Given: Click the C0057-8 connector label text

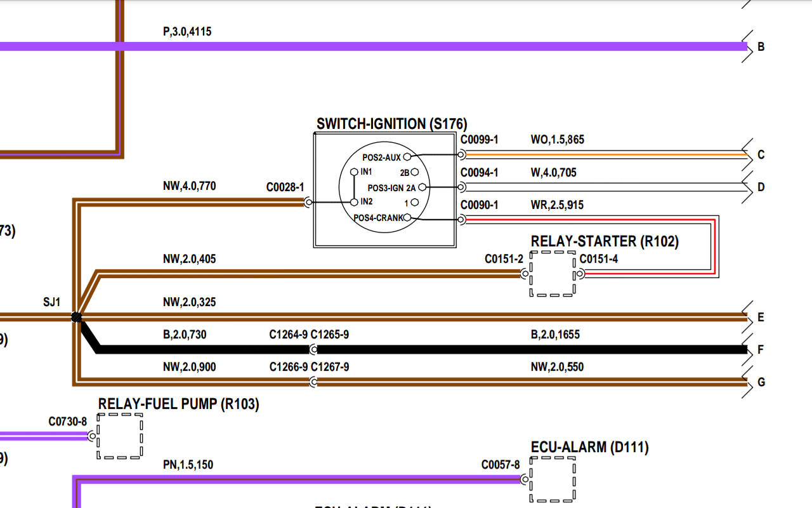Looking at the screenshot, I should coord(501,465).
